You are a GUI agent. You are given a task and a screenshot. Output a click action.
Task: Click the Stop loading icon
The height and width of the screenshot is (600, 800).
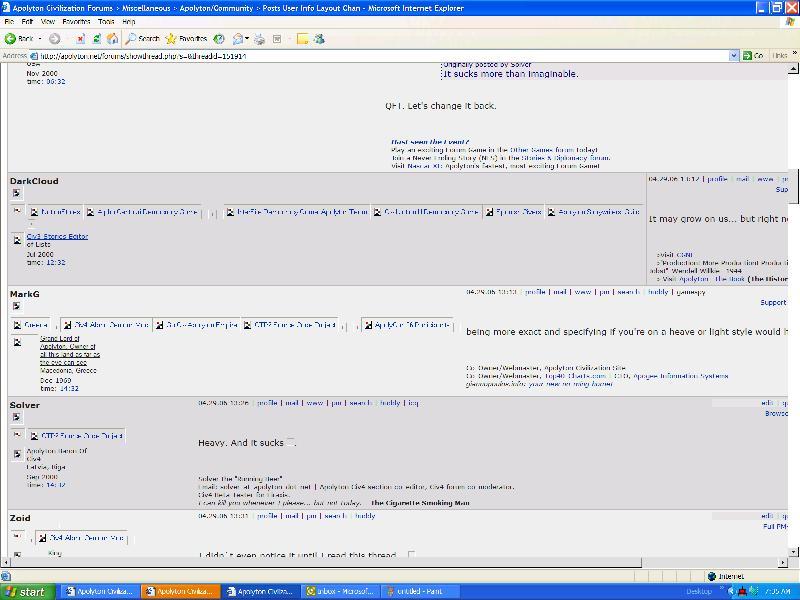(82, 38)
